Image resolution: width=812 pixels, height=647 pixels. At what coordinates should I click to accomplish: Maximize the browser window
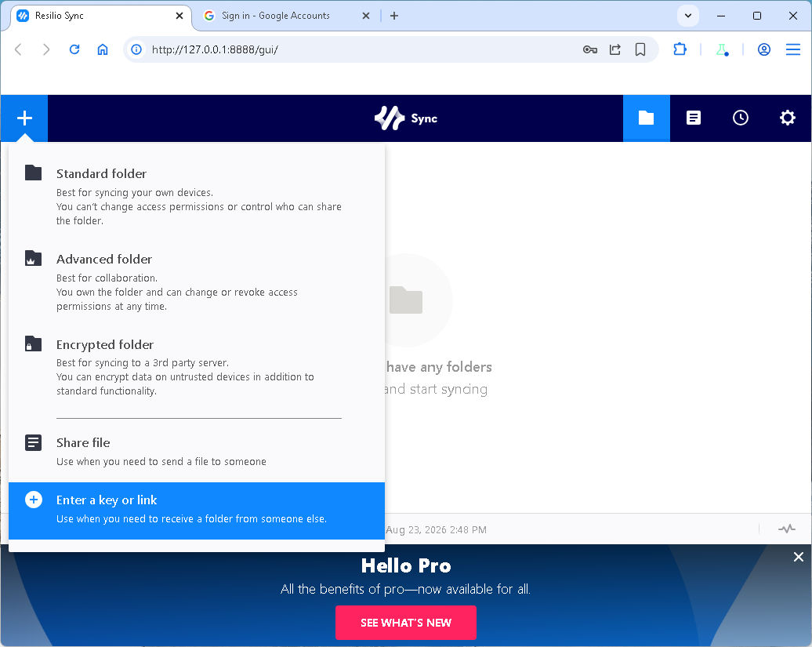[756, 16]
